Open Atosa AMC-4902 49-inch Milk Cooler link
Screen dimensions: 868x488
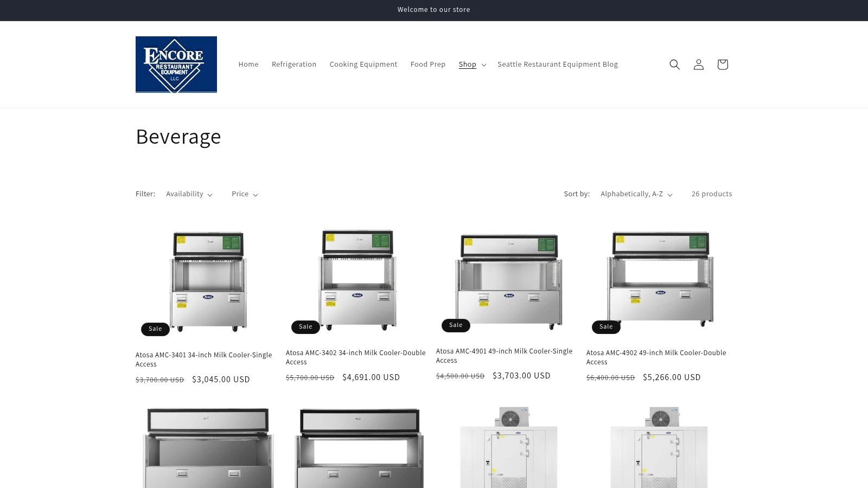pos(656,357)
